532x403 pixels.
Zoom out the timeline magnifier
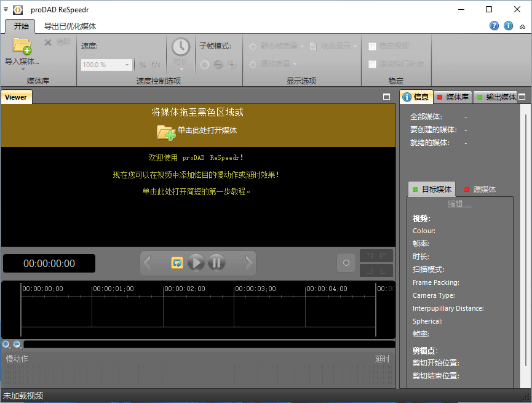17,345
